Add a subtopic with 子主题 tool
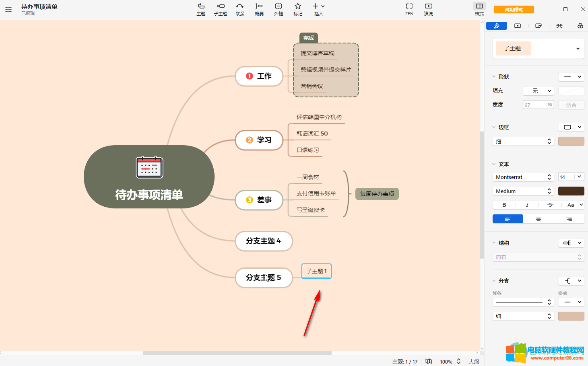Viewport: 588px width, 366px height. pyautogui.click(x=221, y=9)
